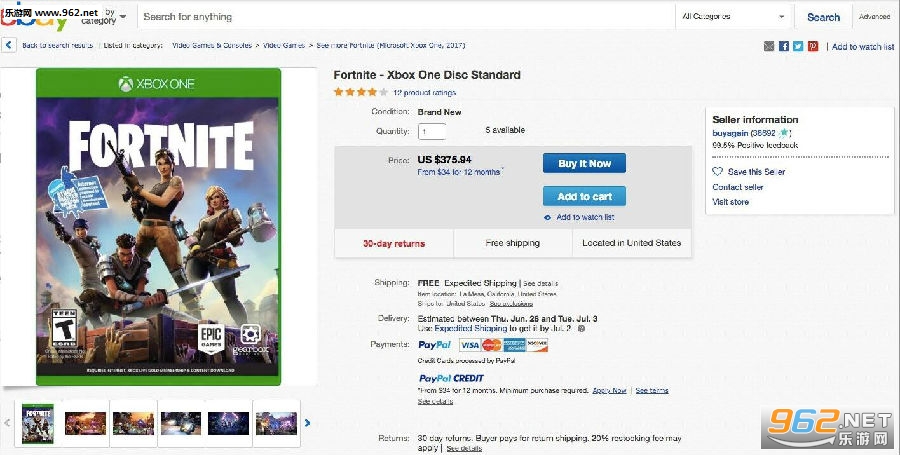Click the PayPal payment logo
900x455 pixels.
click(x=436, y=345)
